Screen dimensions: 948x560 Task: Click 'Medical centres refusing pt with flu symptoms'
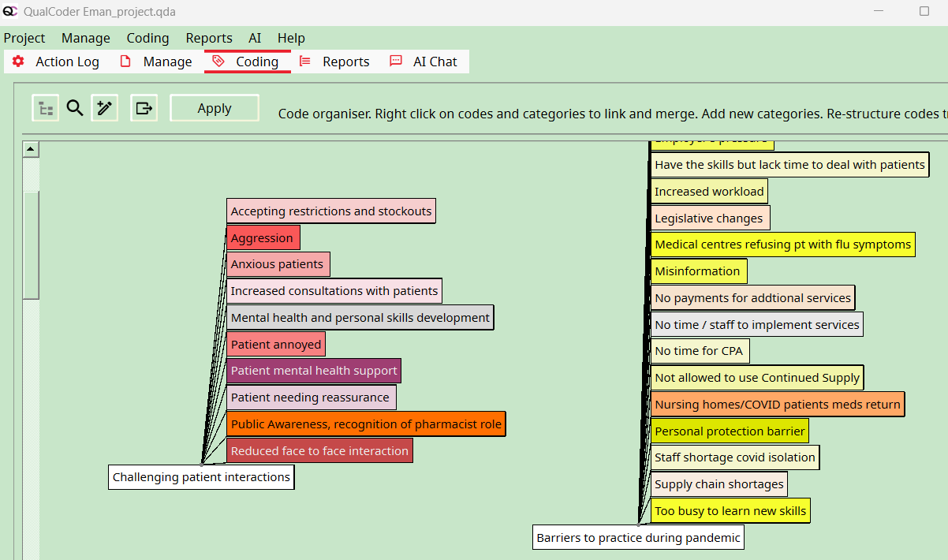782,245
